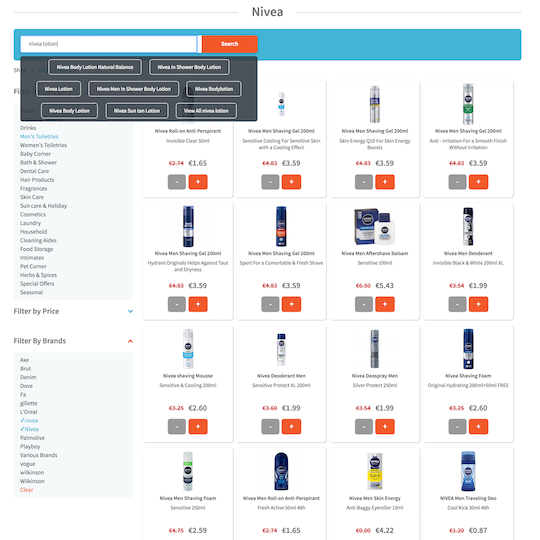Click the nivea lotion search field
Viewport: 540px width, 540px height.
(108, 44)
